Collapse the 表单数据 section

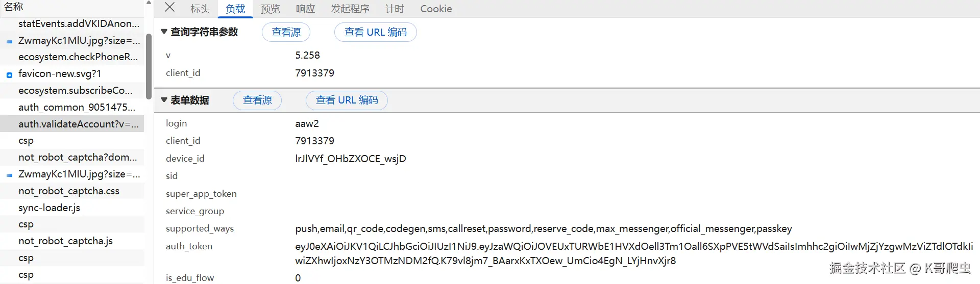(164, 100)
